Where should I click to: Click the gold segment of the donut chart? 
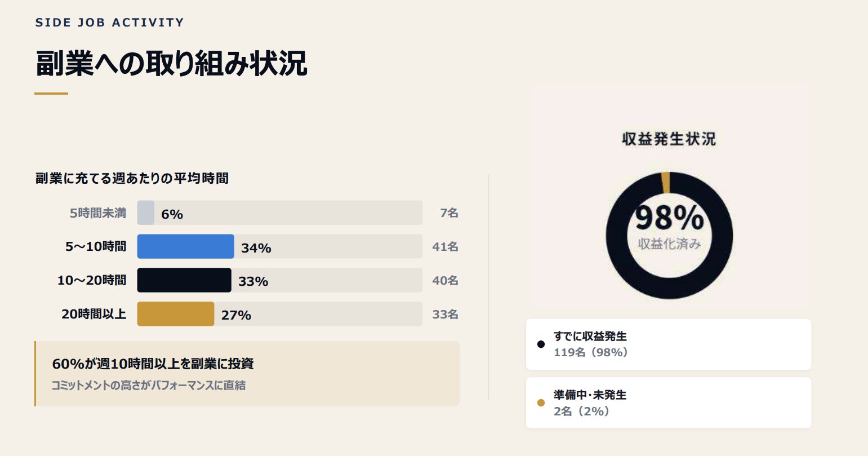pos(666,182)
